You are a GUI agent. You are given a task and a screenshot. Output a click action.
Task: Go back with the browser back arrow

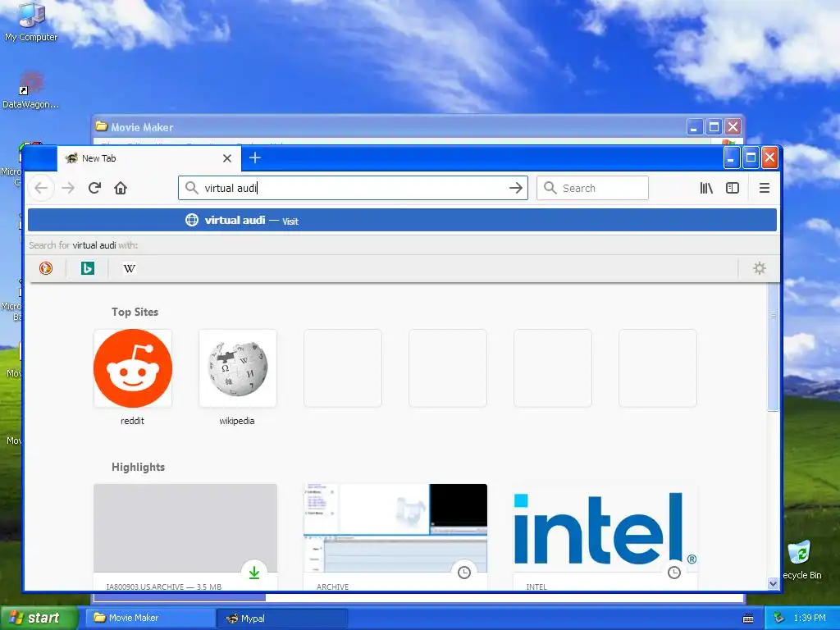point(41,188)
